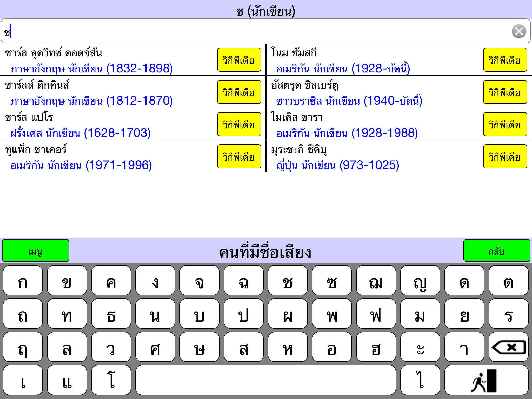Tap the ส key

coord(244,347)
